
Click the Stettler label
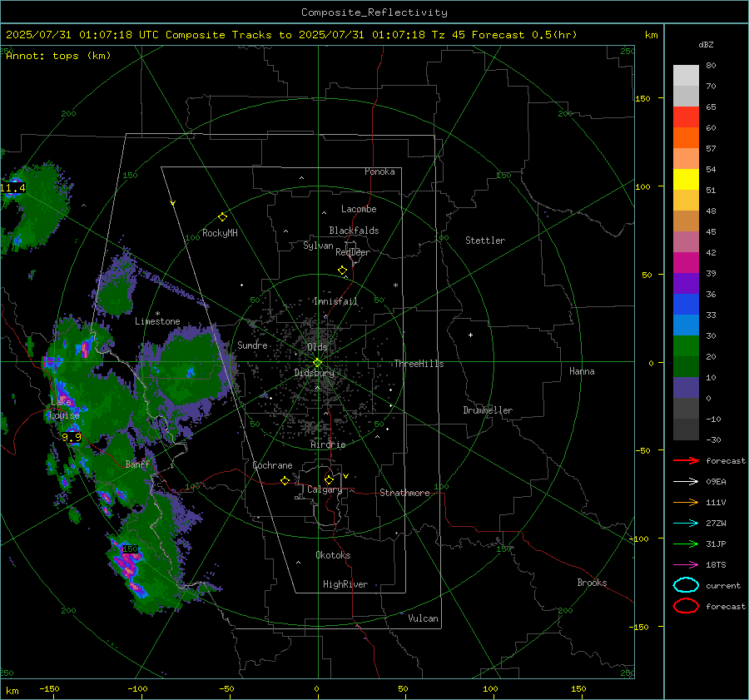coord(485,241)
